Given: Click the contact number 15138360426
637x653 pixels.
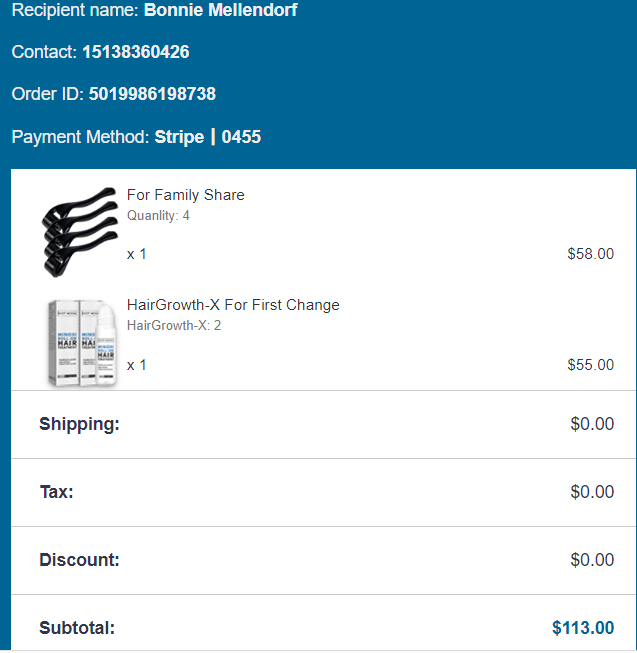Looking at the screenshot, I should (x=135, y=52).
